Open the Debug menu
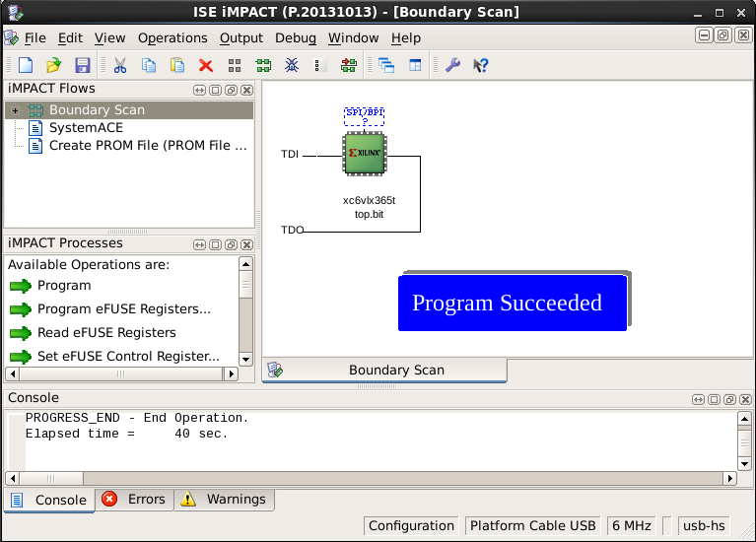This screenshot has width=756, height=542. (295, 37)
